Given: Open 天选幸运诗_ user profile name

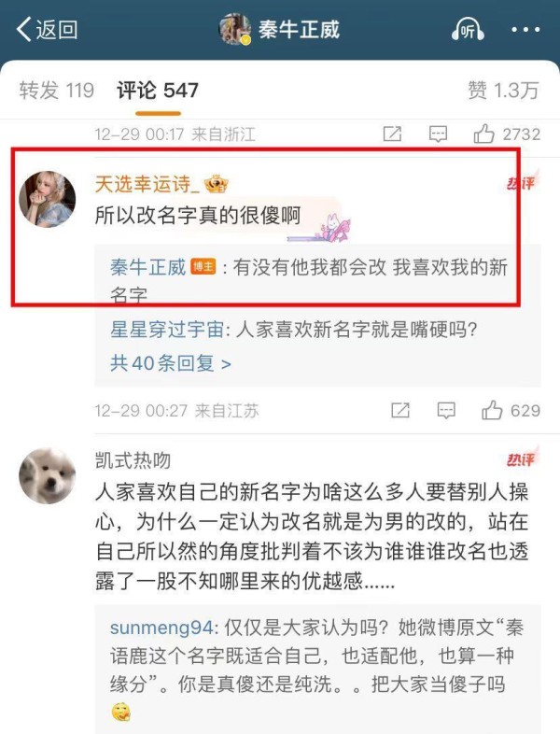Looking at the screenshot, I should (x=147, y=183).
